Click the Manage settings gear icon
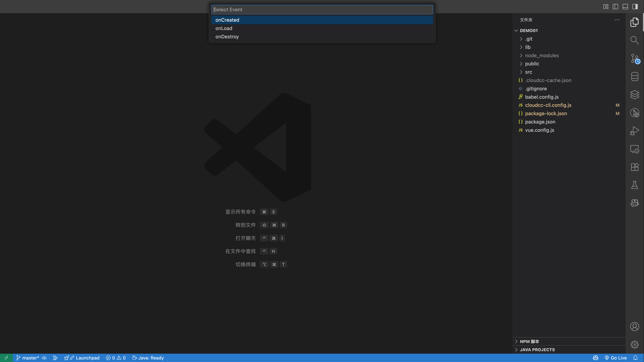Viewport: 644px width, 362px height. coord(634,345)
